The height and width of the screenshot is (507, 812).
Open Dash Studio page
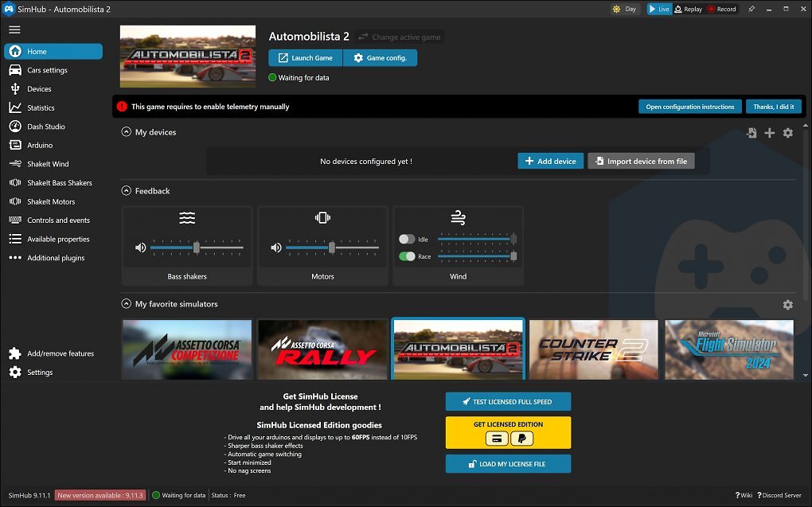[53, 127]
